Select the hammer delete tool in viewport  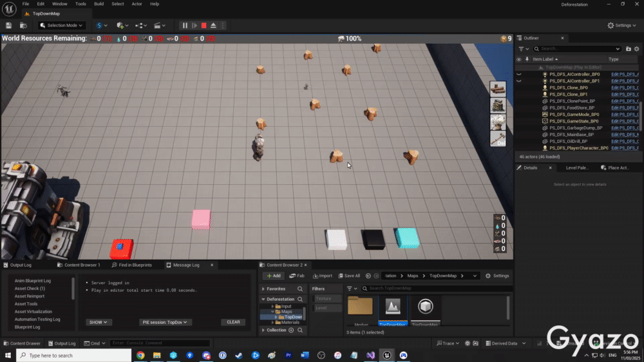coord(498,138)
